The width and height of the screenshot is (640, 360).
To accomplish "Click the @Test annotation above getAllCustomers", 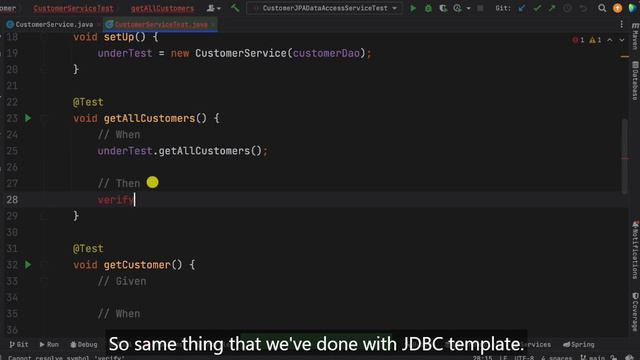I will [88, 102].
